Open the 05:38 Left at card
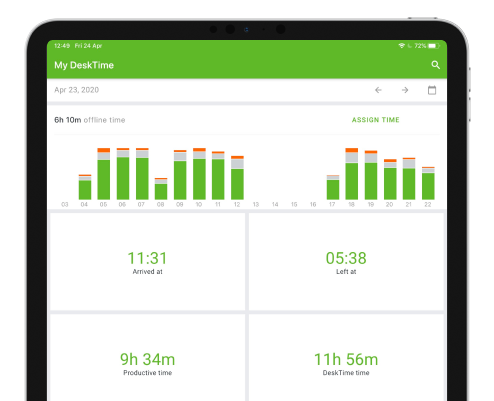Viewport: 494px width, 401px height. pos(346,262)
